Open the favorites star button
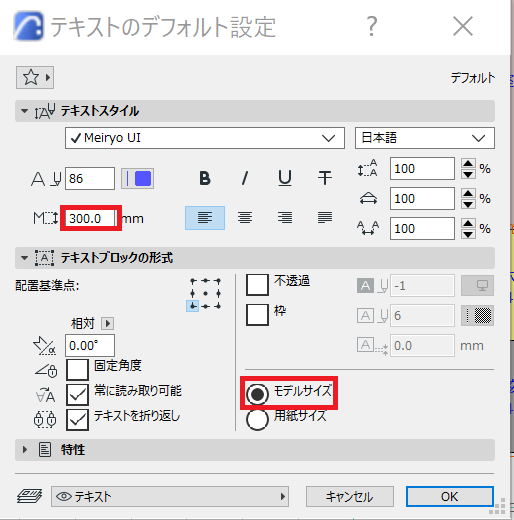The height and width of the screenshot is (520, 514). coord(35,78)
